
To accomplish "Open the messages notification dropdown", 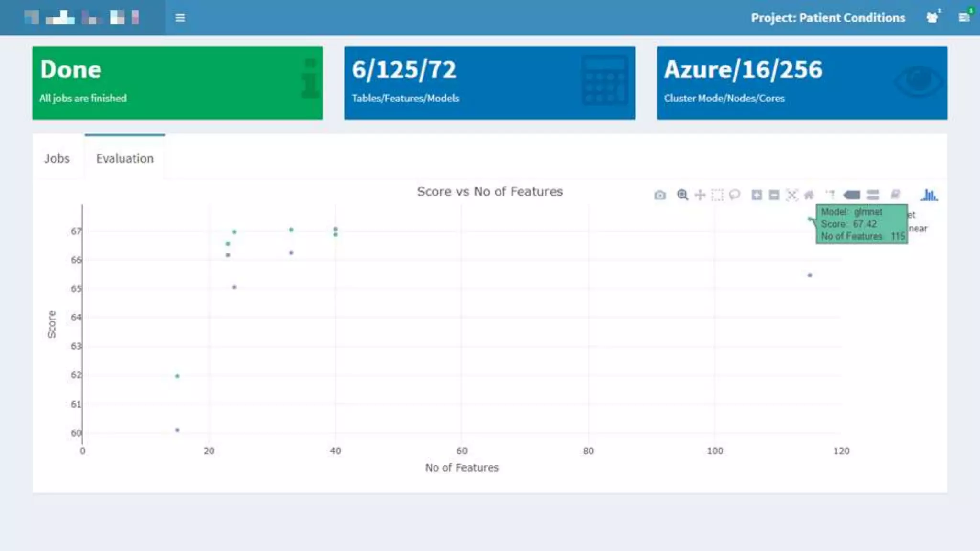I will tap(964, 18).
